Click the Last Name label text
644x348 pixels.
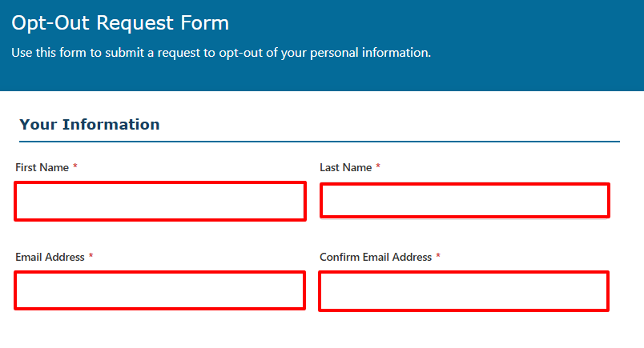(345, 168)
